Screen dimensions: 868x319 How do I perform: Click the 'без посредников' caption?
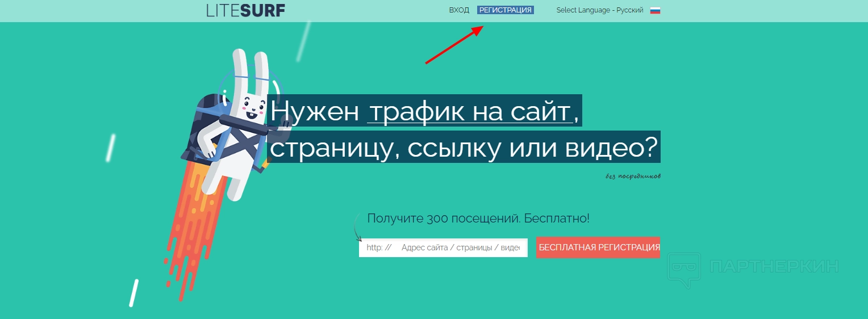click(x=633, y=176)
